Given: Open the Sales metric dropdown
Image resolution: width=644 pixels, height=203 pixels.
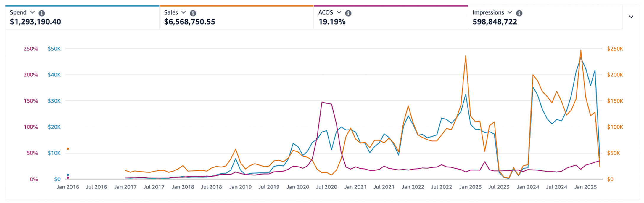Looking at the screenshot, I should click(183, 12).
